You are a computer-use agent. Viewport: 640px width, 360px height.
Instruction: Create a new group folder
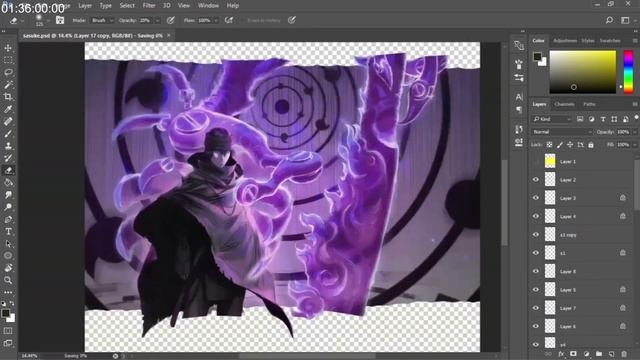click(x=599, y=354)
